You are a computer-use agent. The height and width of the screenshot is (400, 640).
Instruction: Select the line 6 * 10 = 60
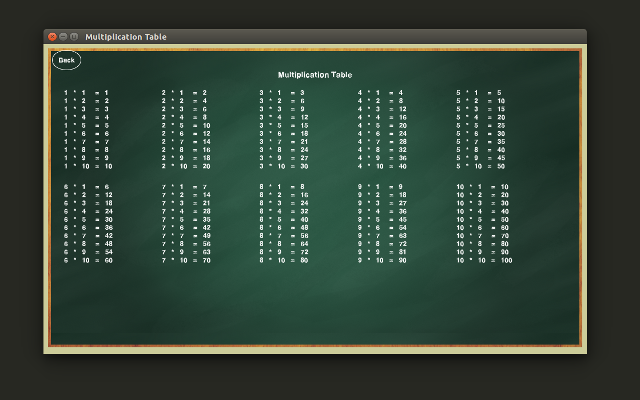[88, 260]
